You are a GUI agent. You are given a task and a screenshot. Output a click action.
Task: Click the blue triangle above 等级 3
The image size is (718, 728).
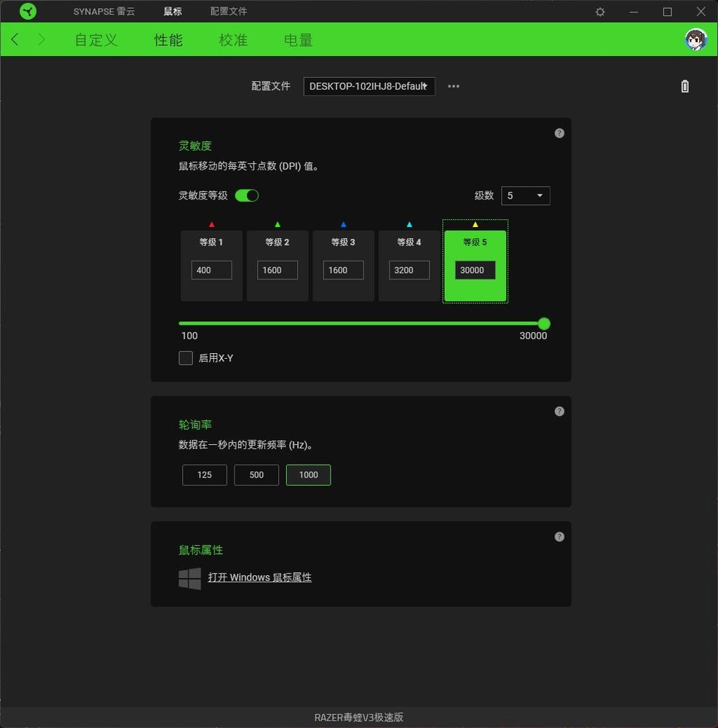pyautogui.click(x=344, y=225)
